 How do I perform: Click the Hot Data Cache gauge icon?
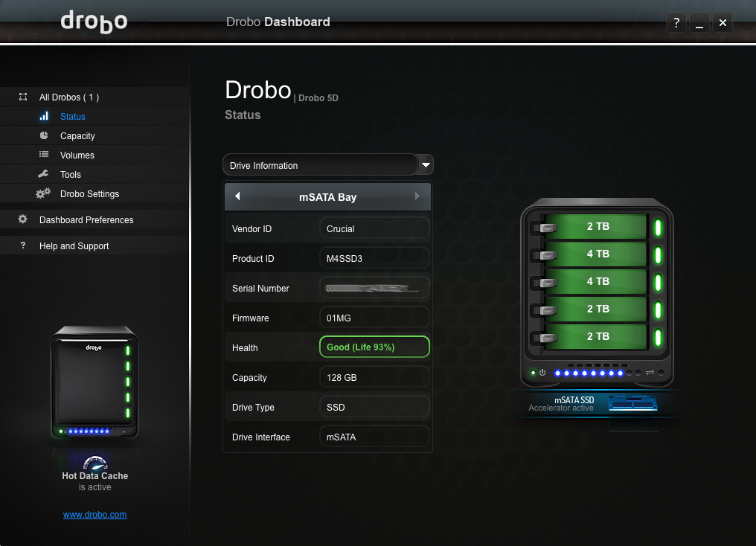point(95,463)
